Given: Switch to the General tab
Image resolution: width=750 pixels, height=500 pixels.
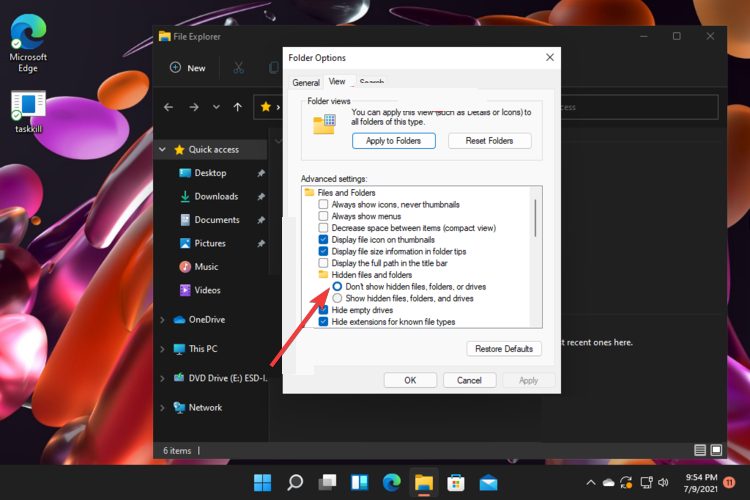Looking at the screenshot, I should click(x=306, y=82).
